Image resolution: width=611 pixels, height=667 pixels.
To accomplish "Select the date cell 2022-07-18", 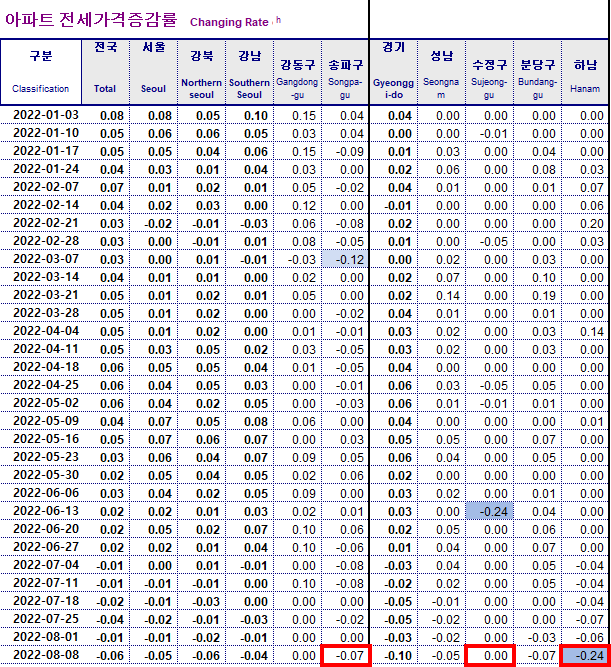I will point(46,601).
